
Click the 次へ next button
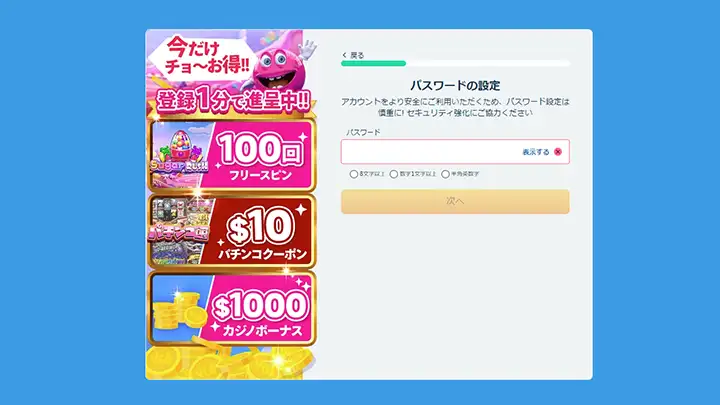click(455, 201)
